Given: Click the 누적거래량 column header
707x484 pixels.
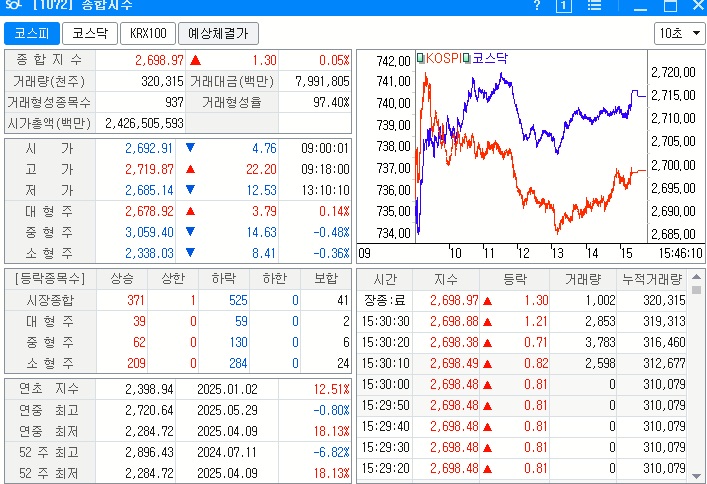Looking at the screenshot, I should [652, 279].
